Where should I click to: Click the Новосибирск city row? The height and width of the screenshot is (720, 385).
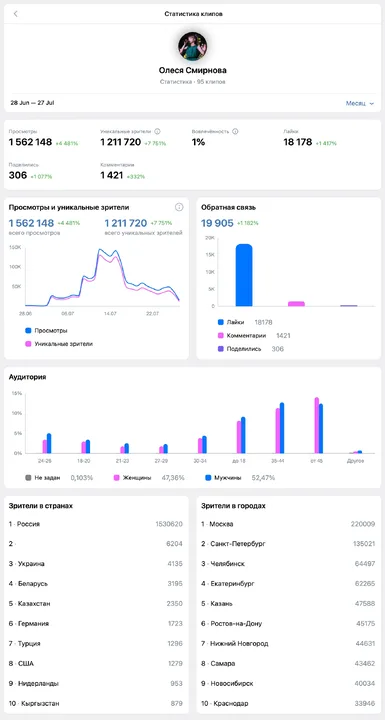click(x=288, y=683)
